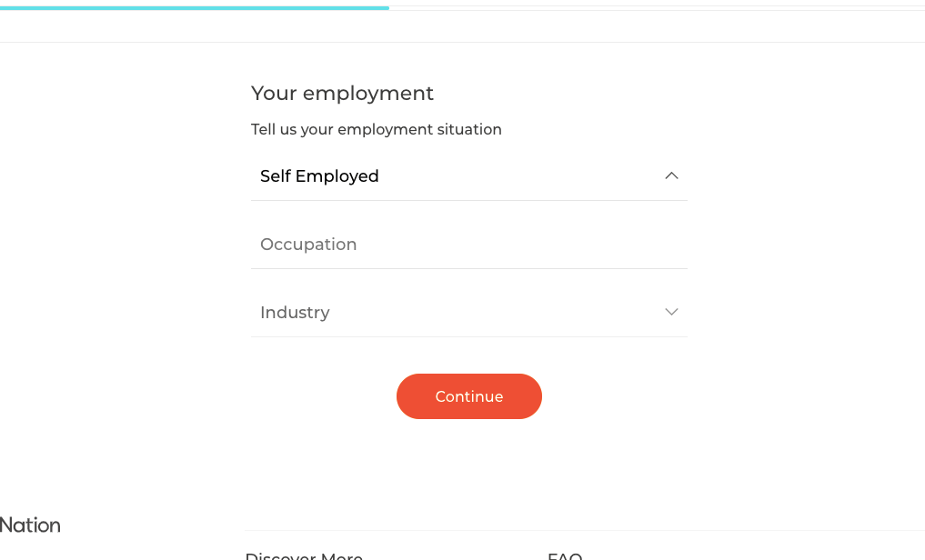
Task: Click the divider line below Self Employed
Action: click(x=469, y=200)
